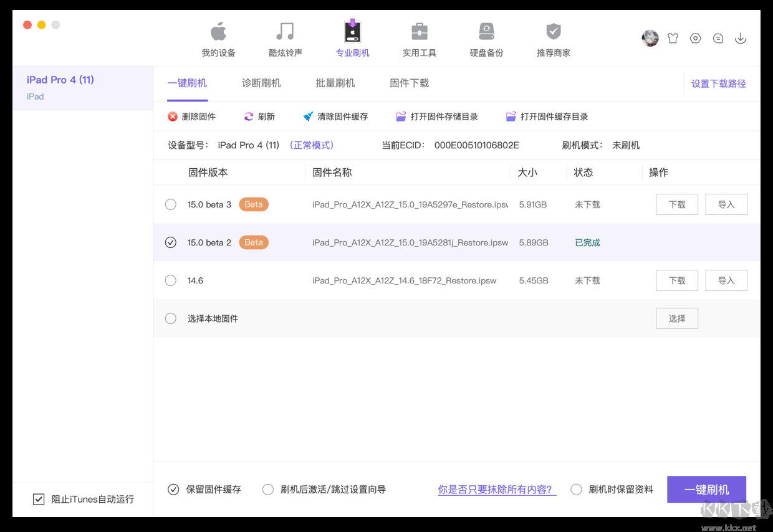Click the 删除固件 delete firmware action

pos(192,116)
